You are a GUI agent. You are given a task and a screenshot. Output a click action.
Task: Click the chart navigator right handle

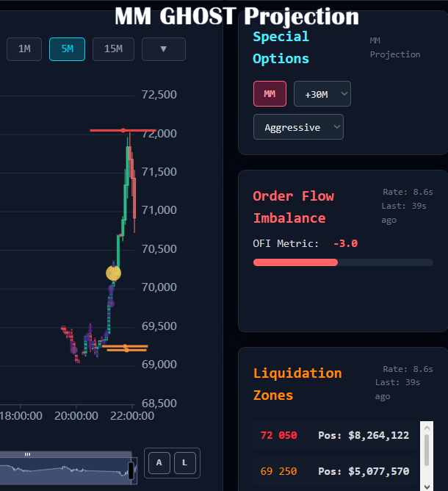(x=131, y=470)
